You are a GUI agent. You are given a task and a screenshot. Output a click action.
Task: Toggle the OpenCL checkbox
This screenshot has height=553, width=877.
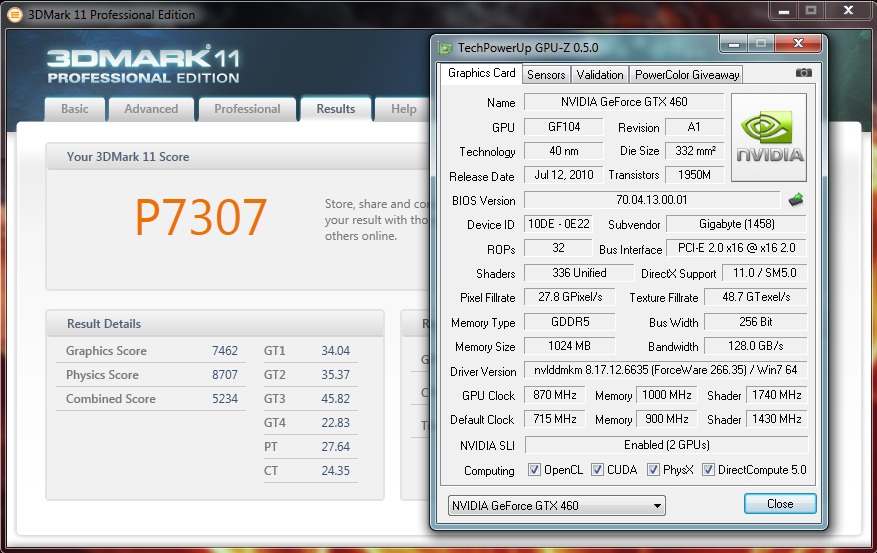534,470
